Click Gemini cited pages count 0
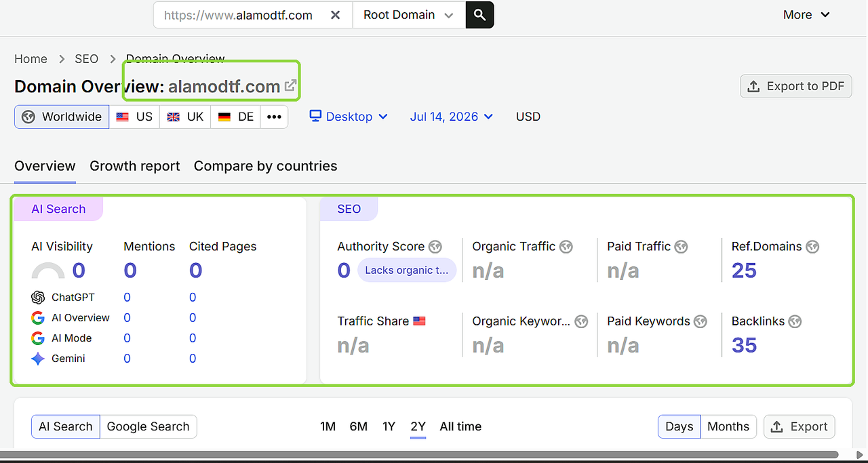 tap(193, 359)
